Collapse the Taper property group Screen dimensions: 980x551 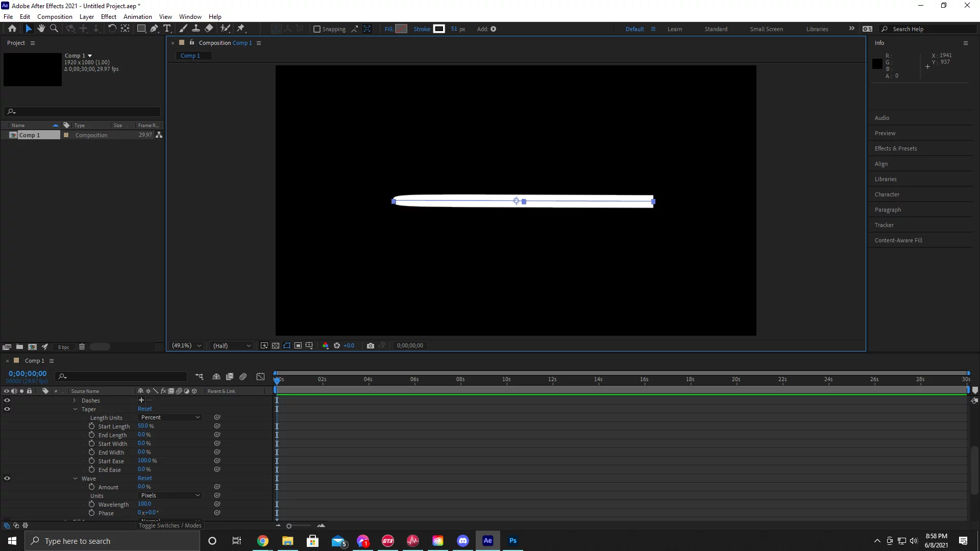click(x=76, y=409)
